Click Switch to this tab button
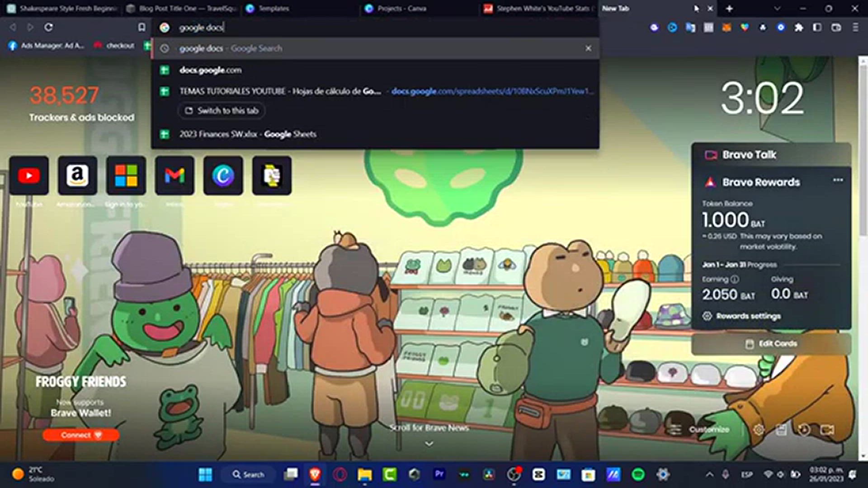Viewport: 868px width, 488px height. coord(222,111)
